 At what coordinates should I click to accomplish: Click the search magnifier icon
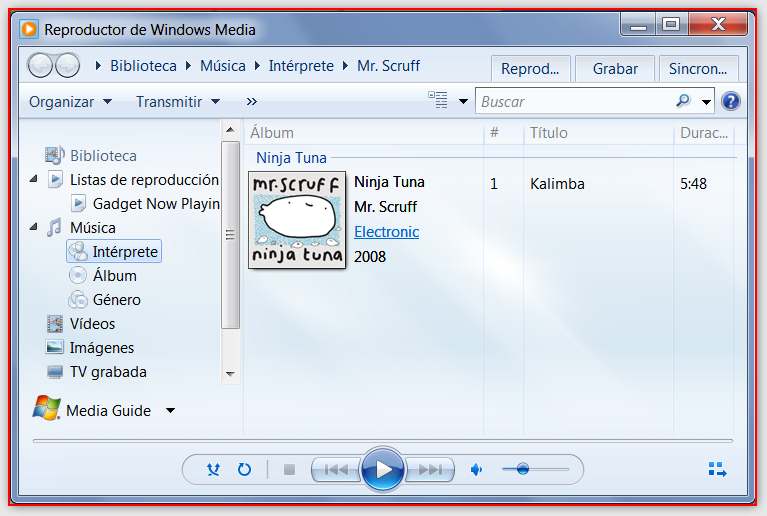click(x=683, y=101)
